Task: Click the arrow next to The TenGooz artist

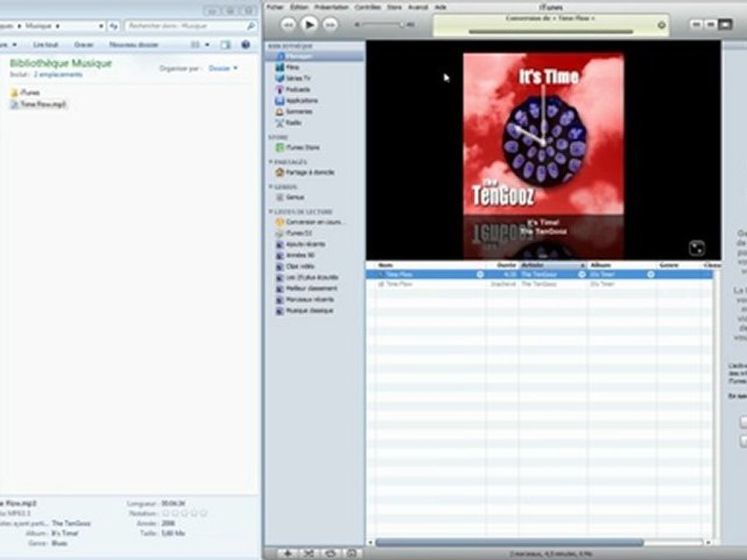Action: click(582, 275)
